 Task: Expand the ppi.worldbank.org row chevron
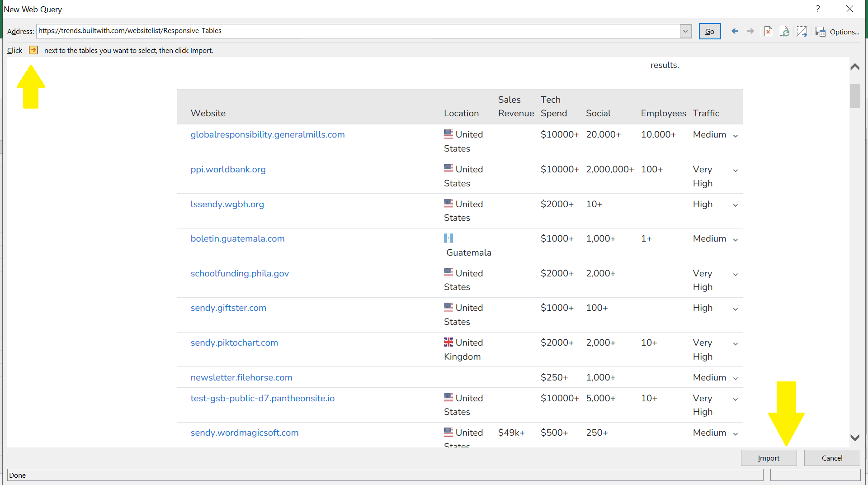[x=736, y=171]
